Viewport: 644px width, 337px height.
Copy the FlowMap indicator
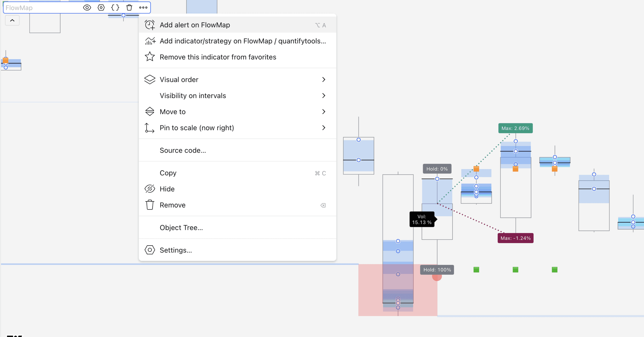[168, 173]
